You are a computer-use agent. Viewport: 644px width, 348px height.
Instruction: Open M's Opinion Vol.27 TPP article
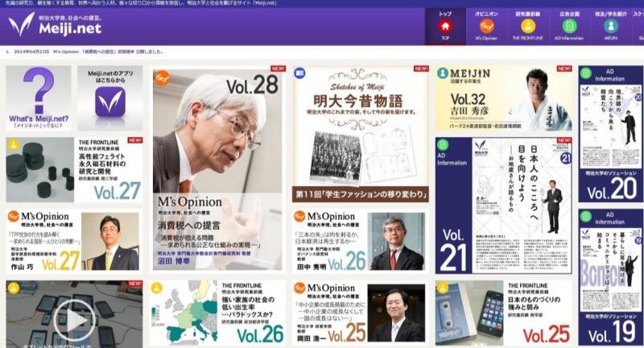pos(74,241)
